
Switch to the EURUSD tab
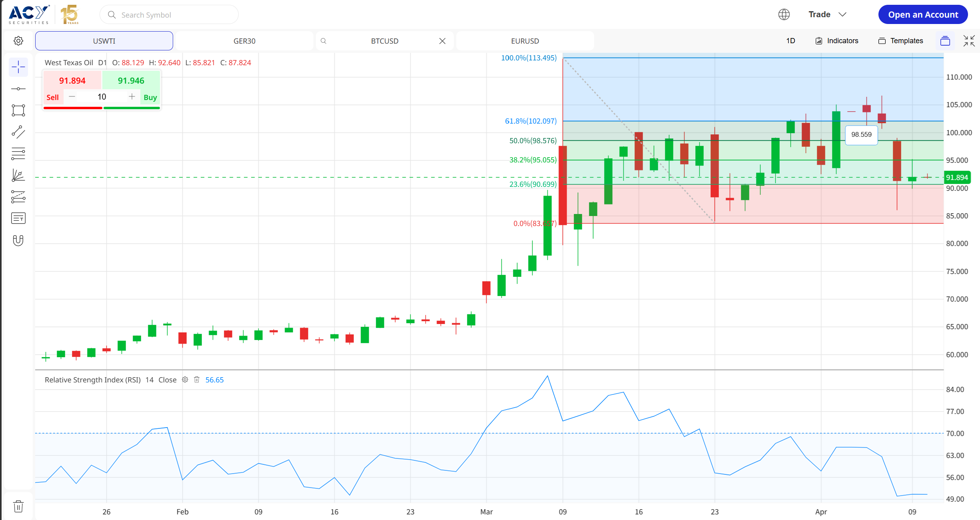(525, 41)
